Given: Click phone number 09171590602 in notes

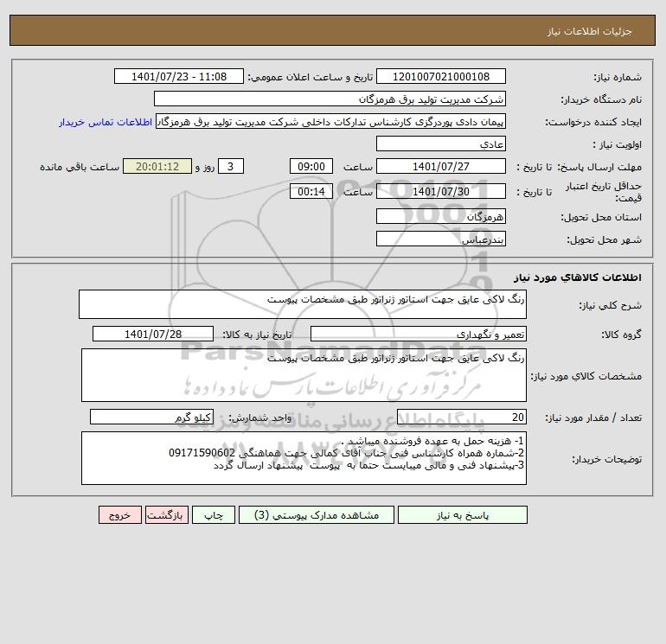Looking at the screenshot, I should [x=202, y=453].
